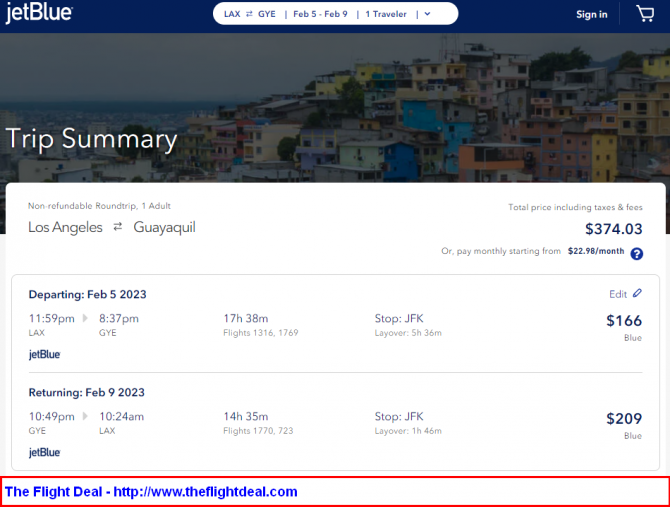The height and width of the screenshot is (507, 670).
Task: Click jetBlue logo under departing flight
Action: click(x=44, y=355)
